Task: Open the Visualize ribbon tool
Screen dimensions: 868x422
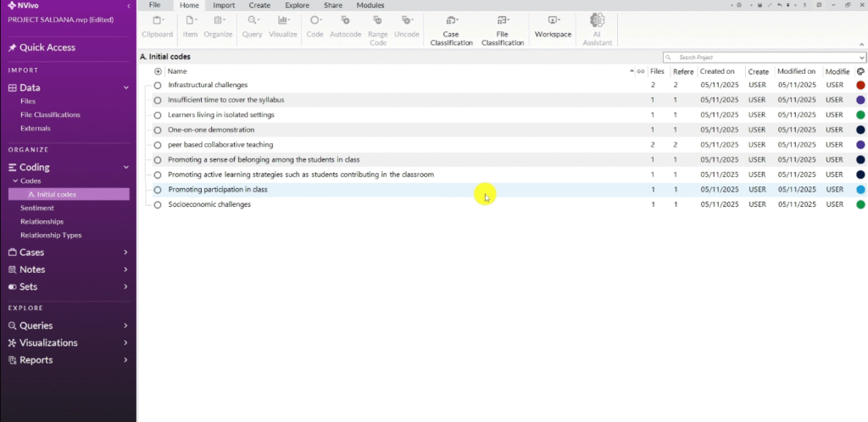Action: pos(282,20)
